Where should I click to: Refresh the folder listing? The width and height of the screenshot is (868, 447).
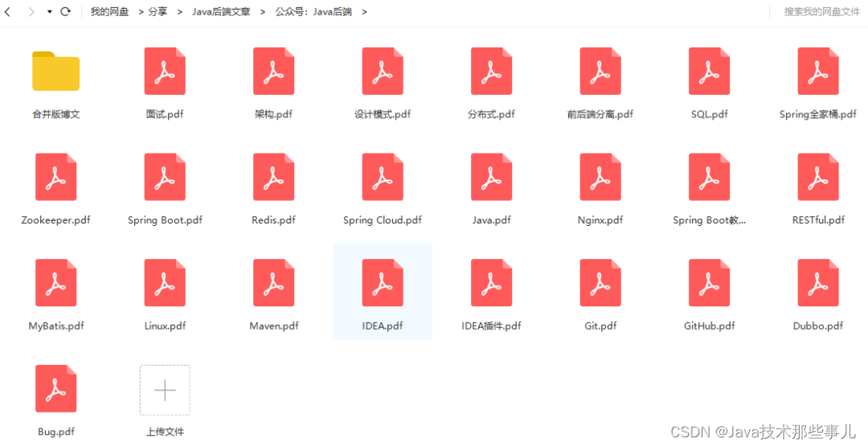coord(65,11)
